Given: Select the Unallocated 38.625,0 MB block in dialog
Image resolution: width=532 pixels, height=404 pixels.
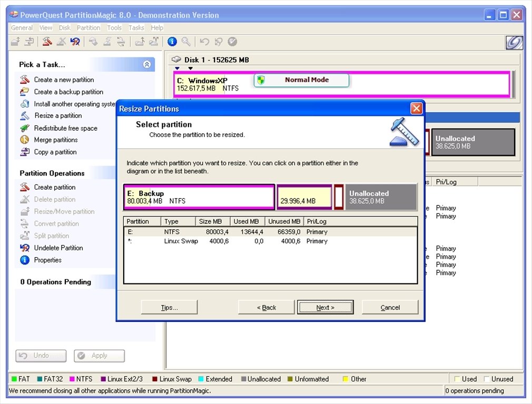Looking at the screenshot, I should pos(381,197).
